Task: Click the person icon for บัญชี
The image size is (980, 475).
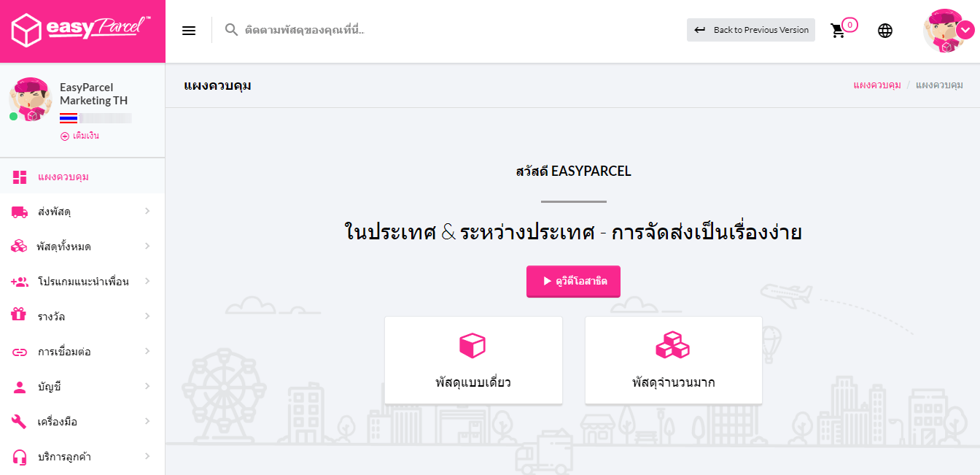Action: click(x=20, y=387)
